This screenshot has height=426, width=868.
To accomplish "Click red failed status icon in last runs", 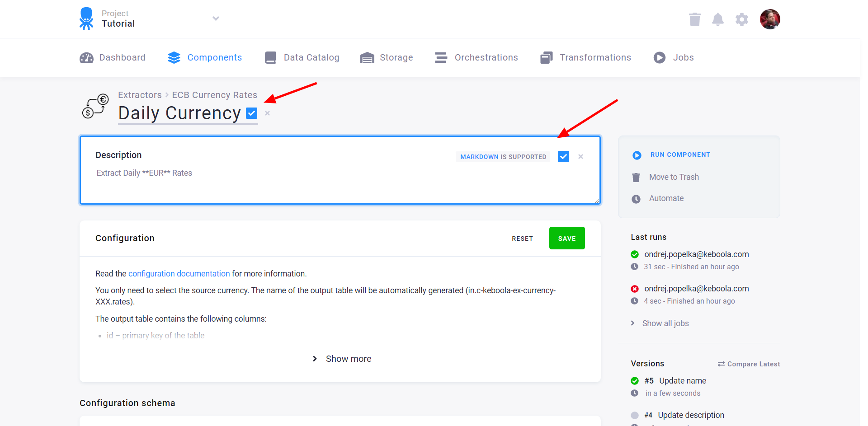I will (x=635, y=289).
